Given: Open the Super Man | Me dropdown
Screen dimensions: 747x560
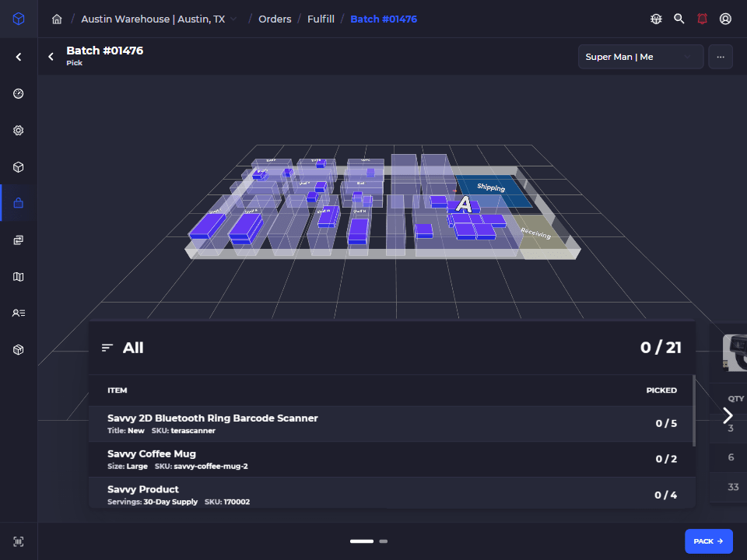Looking at the screenshot, I should [x=640, y=57].
